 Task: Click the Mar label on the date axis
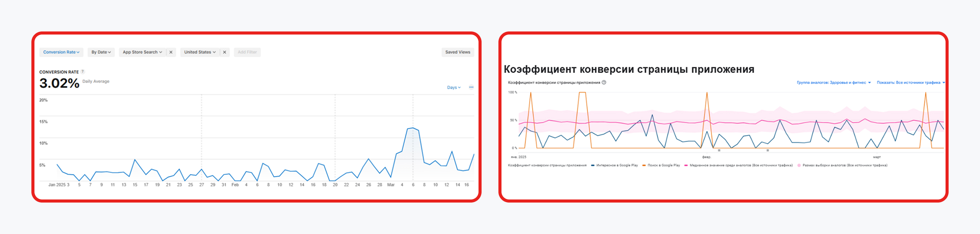(x=391, y=185)
